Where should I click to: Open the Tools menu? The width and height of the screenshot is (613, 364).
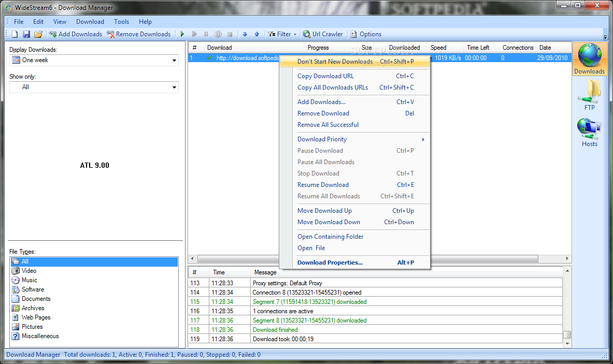click(122, 22)
